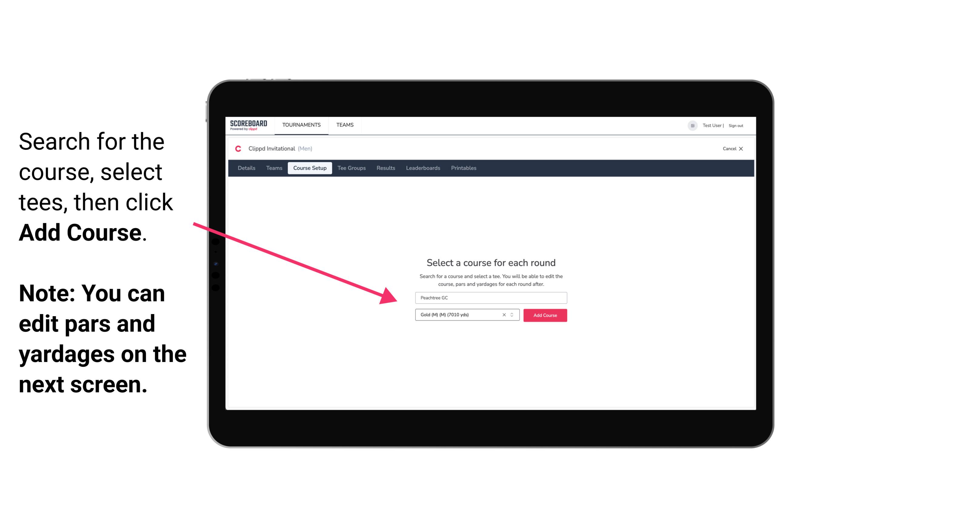Select the Leaderboards tab

click(422, 168)
